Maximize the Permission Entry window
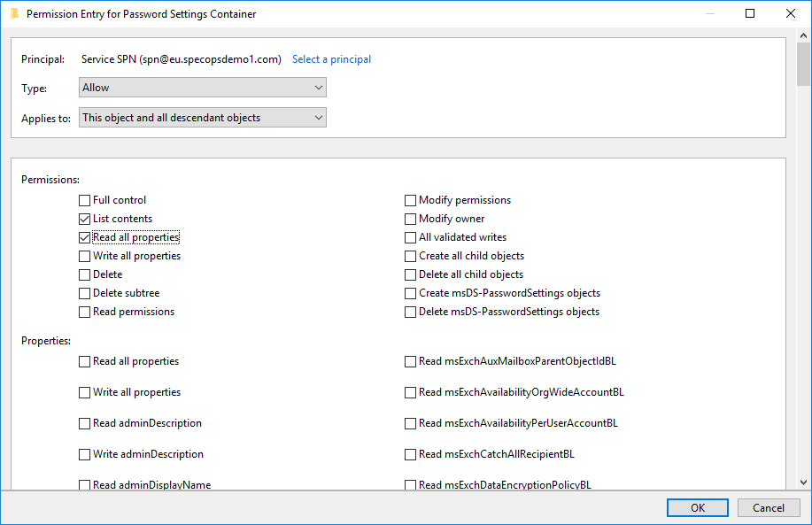 [x=749, y=13]
